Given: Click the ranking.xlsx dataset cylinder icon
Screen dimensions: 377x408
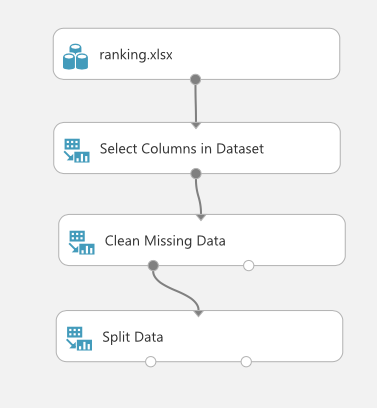Looking at the screenshot, I should tap(75, 56).
